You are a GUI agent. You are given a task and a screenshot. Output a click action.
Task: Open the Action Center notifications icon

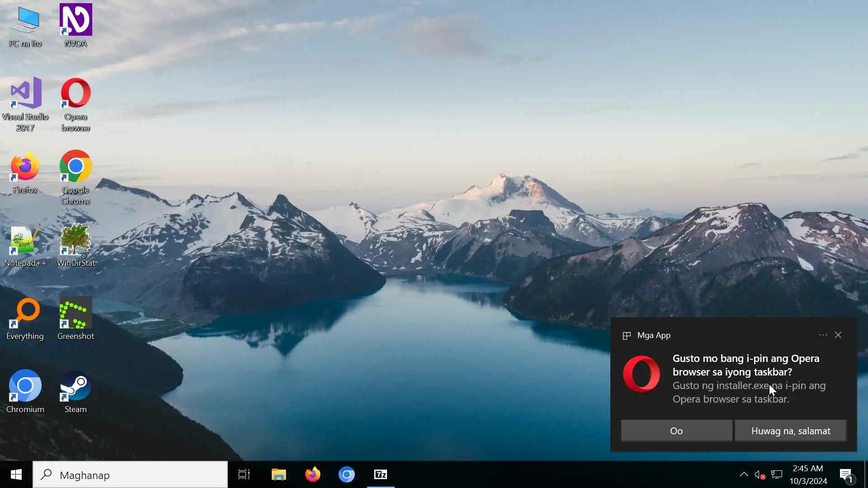pos(846,474)
